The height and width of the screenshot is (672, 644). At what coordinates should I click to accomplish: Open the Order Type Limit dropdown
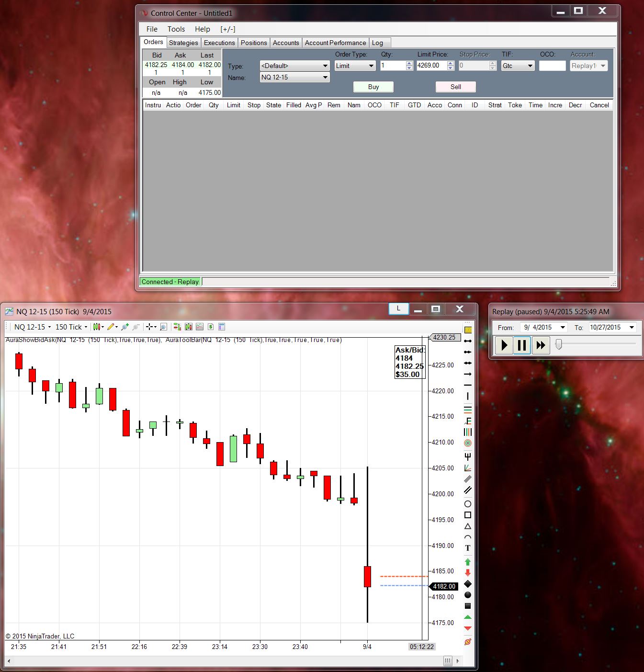(355, 66)
